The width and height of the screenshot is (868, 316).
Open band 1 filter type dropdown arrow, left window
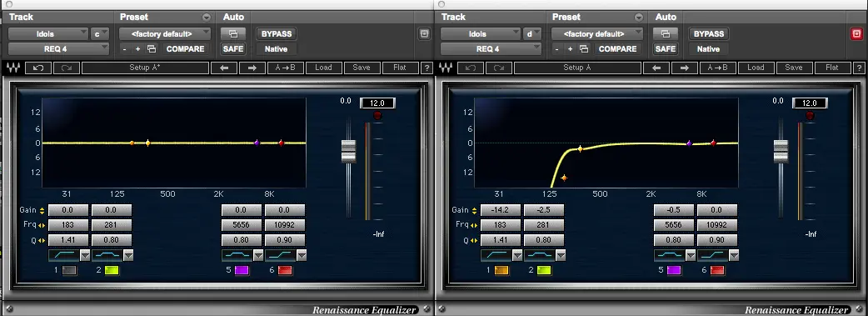85,255
